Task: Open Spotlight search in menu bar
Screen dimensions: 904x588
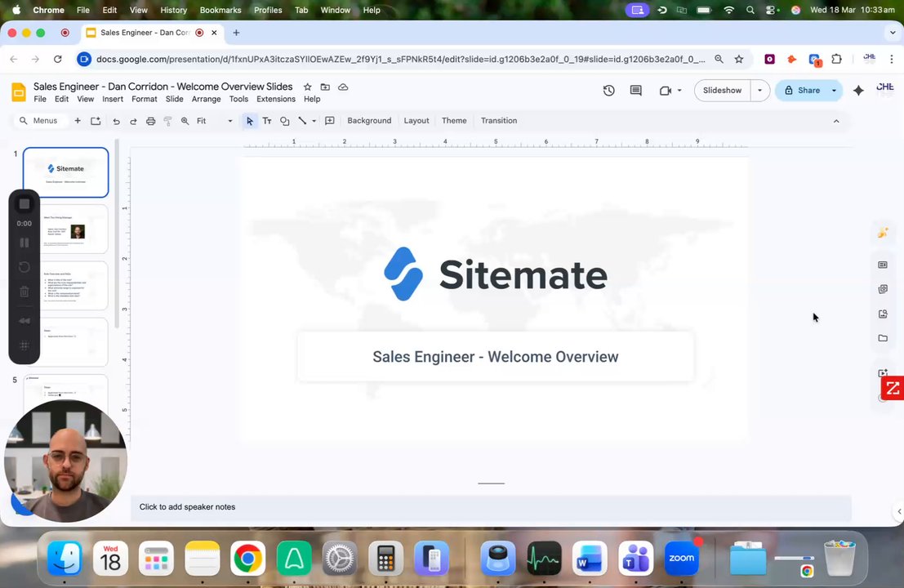Action: (x=750, y=10)
